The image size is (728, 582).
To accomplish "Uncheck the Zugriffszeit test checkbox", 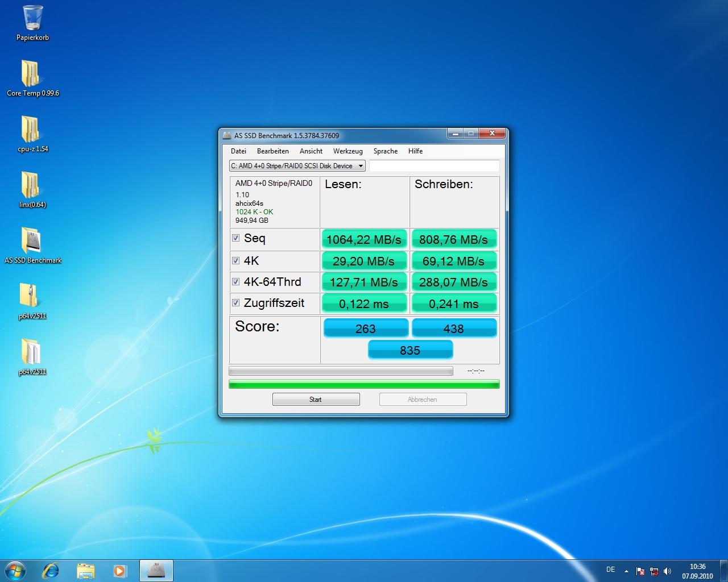I will [235, 303].
